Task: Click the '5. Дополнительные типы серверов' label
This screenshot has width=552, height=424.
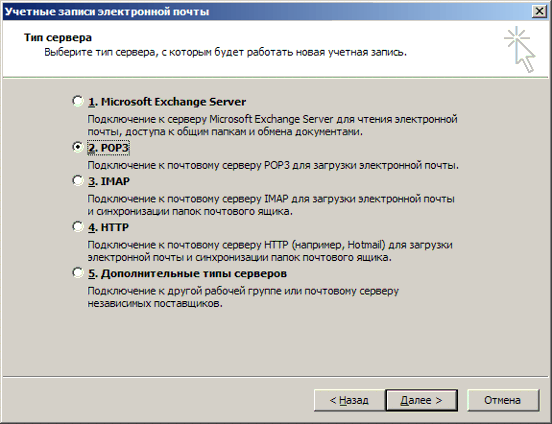Action: click(x=187, y=274)
